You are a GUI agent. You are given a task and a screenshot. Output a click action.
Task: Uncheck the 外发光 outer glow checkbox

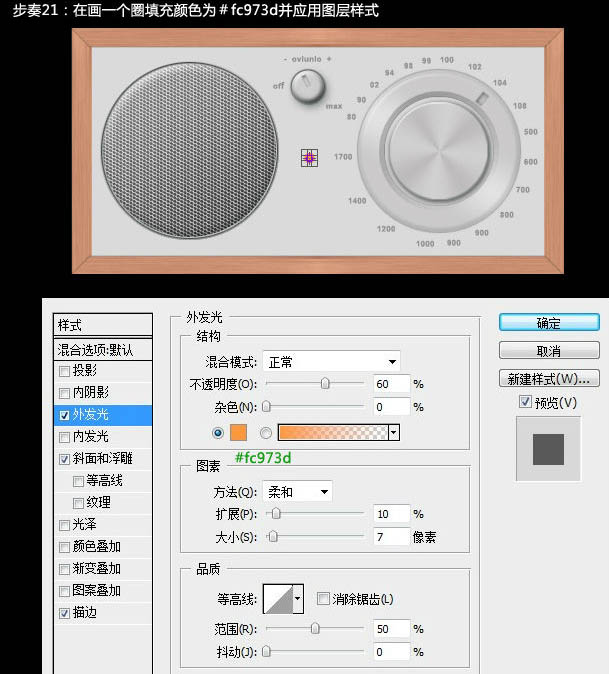pyautogui.click(x=64, y=415)
